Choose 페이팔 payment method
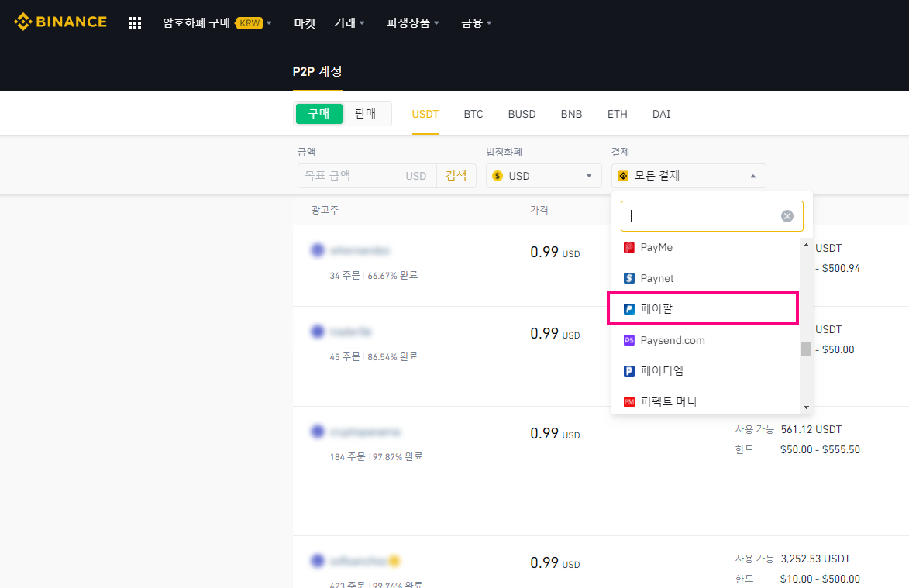Image resolution: width=909 pixels, height=588 pixels. click(x=703, y=308)
